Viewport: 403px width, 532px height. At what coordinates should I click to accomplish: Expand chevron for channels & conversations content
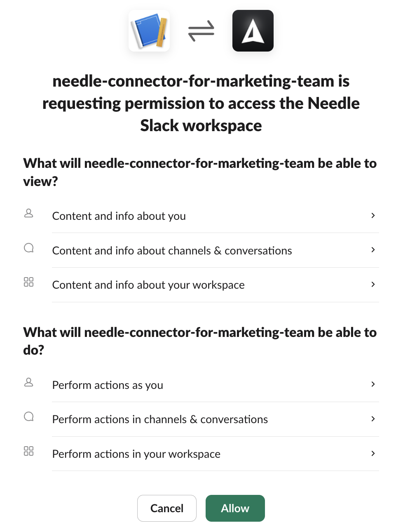[373, 250]
